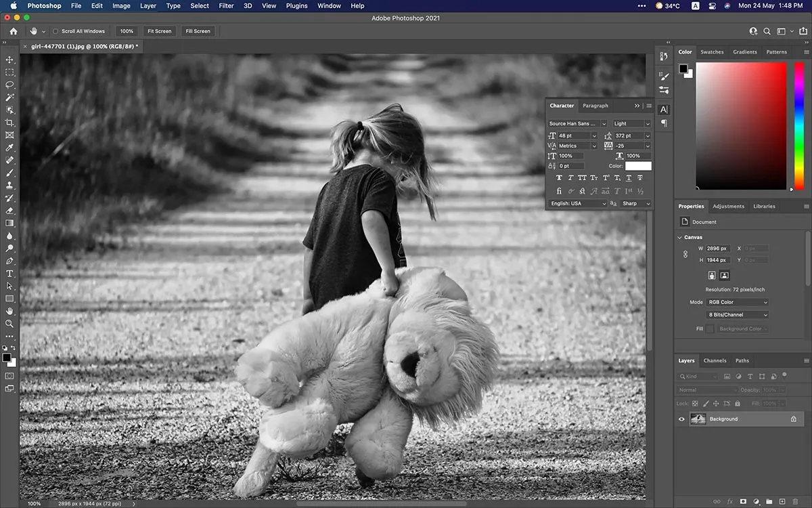Click the Fill Screen button

pyautogui.click(x=198, y=31)
